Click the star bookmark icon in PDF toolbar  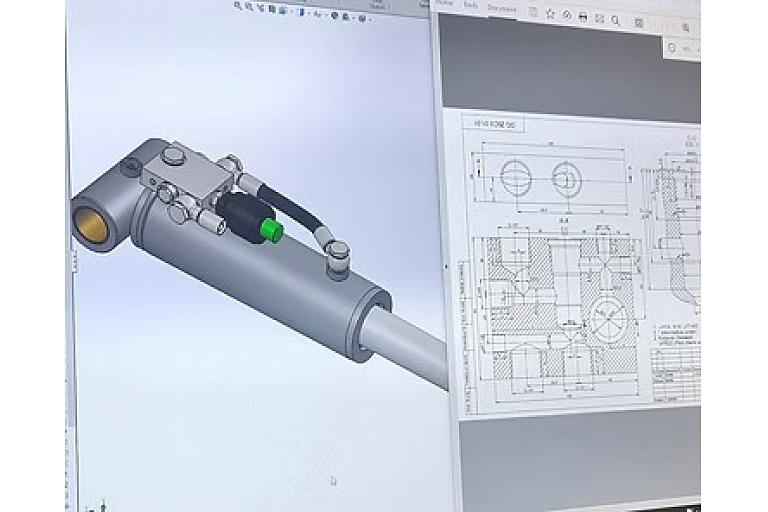coord(550,15)
